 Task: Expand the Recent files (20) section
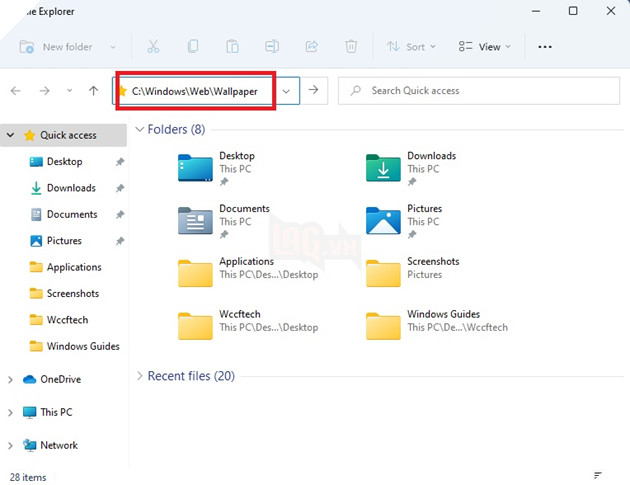[x=139, y=376]
